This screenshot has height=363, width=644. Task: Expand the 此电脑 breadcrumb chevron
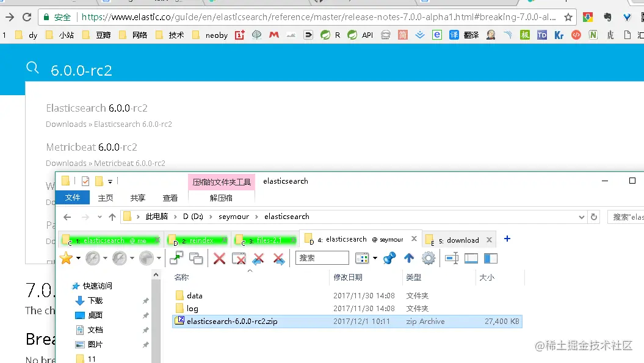coord(175,217)
